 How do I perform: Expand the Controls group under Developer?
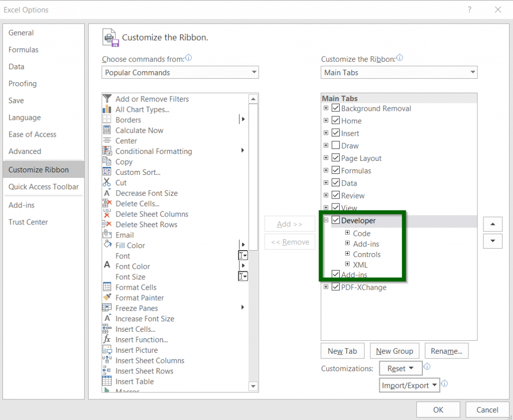click(x=348, y=254)
